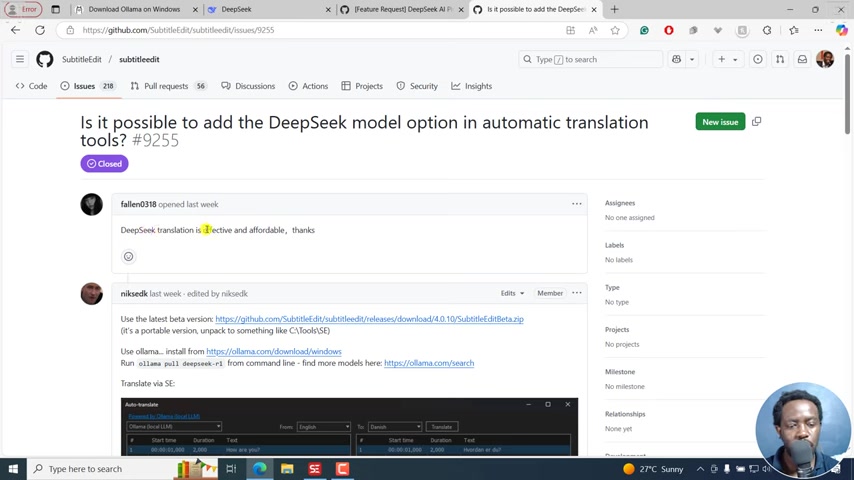854x480 pixels.
Task: Open the read aloud icon in address bar
Action: (x=593, y=31)
